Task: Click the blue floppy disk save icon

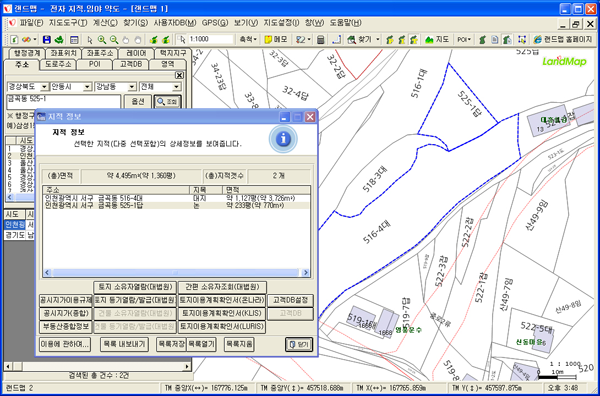Action: point(47,39)
